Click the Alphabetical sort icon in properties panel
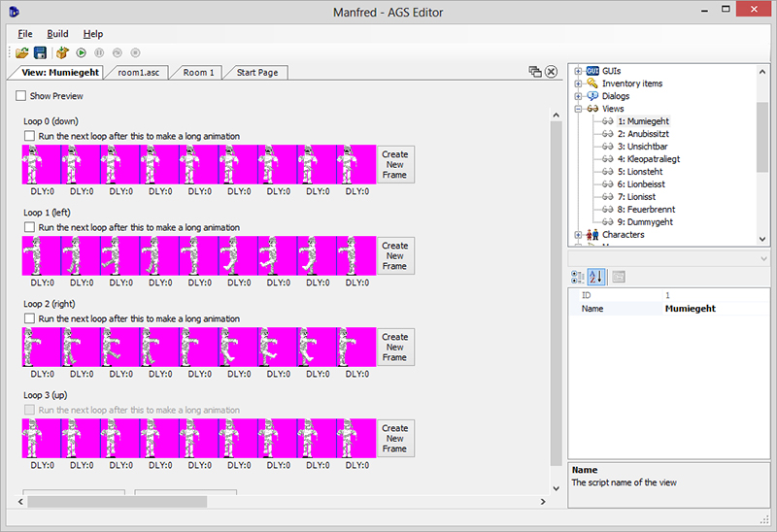The height and width of the screenshot is (532, 777). tap(597, 277)
